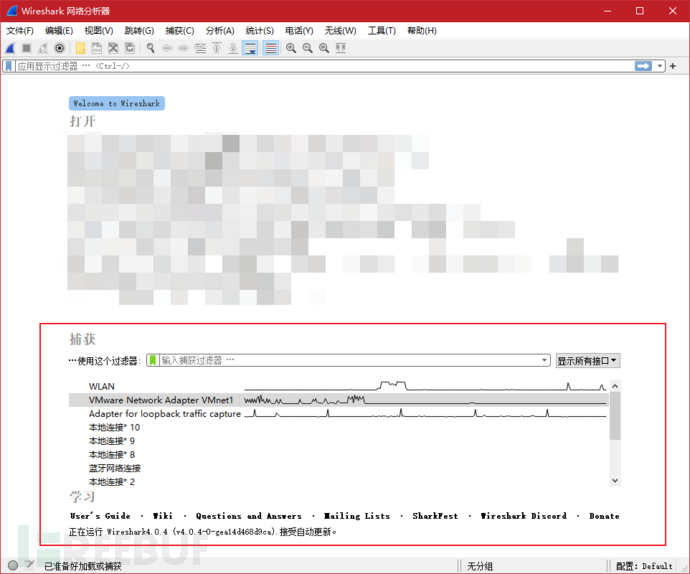Viewport: 690px width, 574px height.
Task: Open the Donate link
Action: 604,516
